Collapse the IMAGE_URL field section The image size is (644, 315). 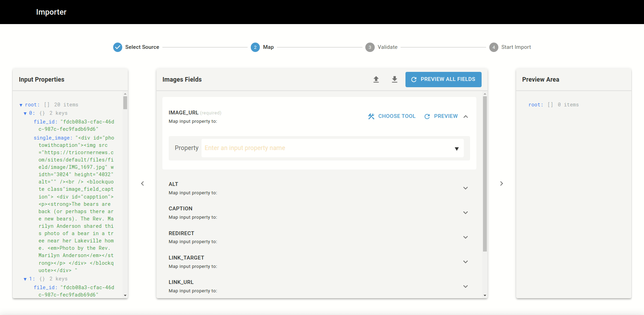pyautogui.click(x=466, y=117)
